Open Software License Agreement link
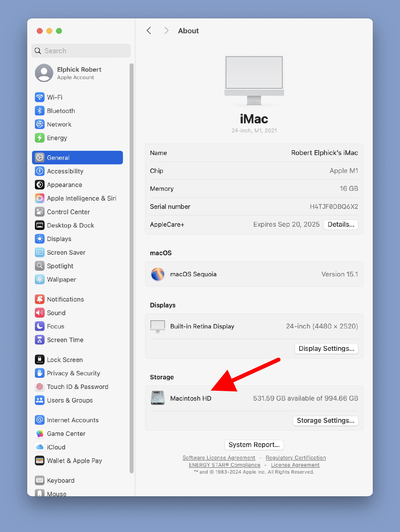 coord(219,458)
